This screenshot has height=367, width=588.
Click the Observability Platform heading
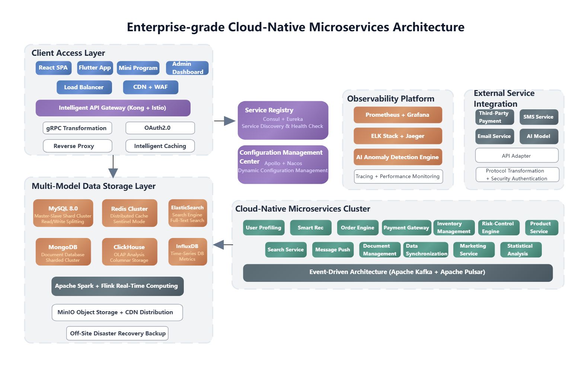coord(391,99)
